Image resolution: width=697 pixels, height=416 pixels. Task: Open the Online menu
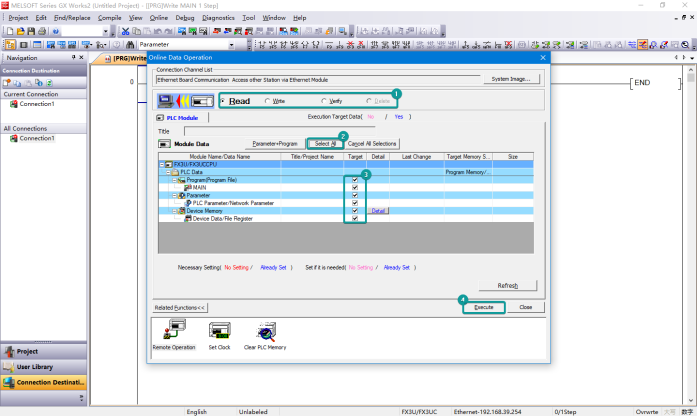159,18
